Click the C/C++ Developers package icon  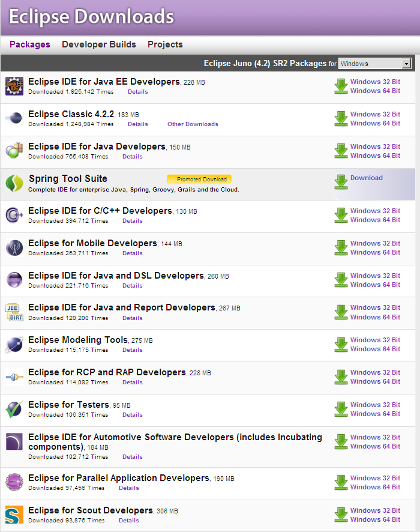14,215
